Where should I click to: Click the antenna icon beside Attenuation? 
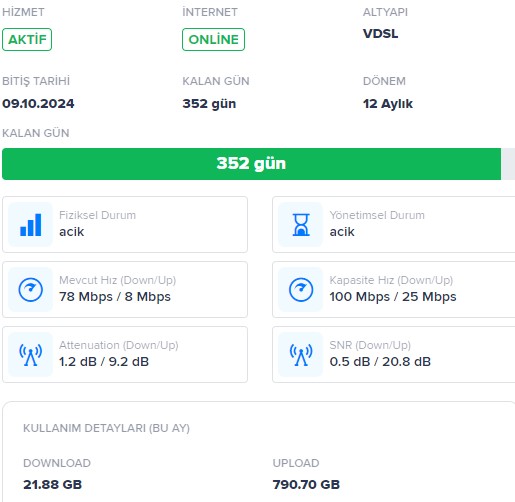pos(30,355)
